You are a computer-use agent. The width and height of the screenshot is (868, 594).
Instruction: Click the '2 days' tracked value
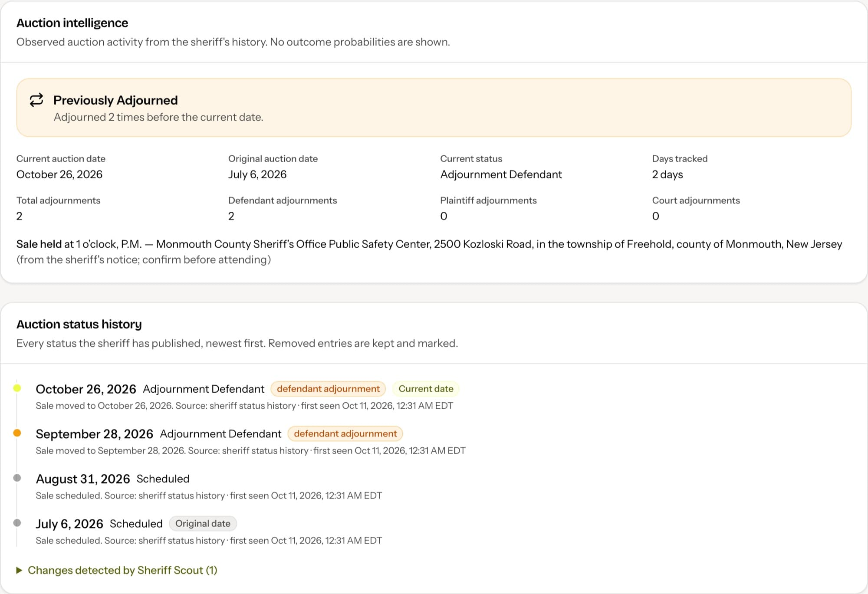[x=667, y=174]
